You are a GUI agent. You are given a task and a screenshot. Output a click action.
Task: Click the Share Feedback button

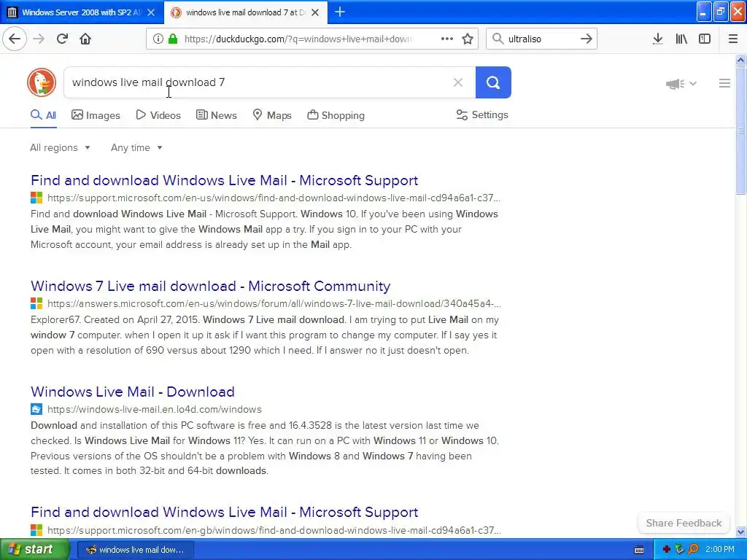click(x=684, y=523)
